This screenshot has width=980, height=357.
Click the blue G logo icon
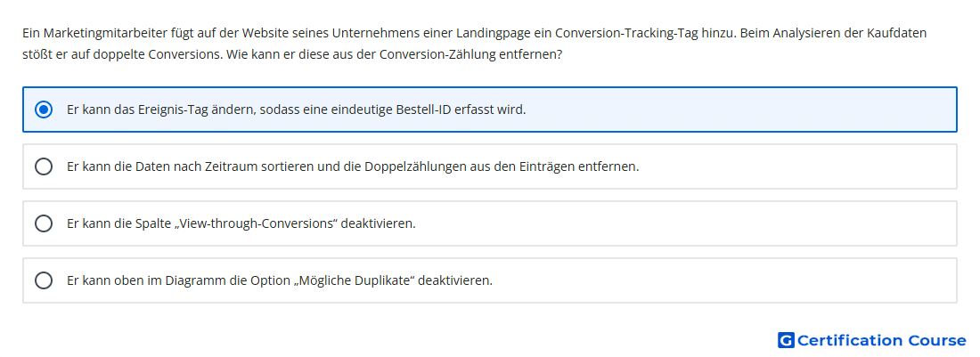786,340
